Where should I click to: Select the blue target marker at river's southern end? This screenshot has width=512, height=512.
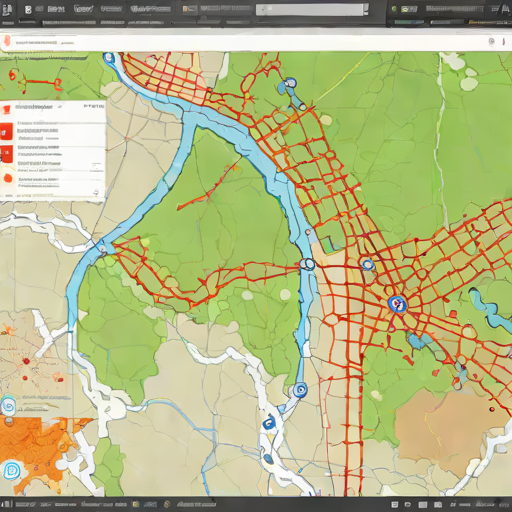(300, 390)
